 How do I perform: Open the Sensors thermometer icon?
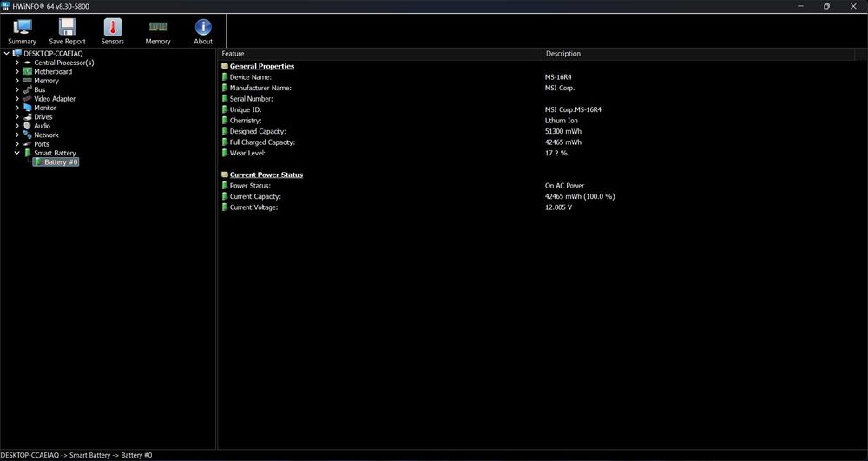(112, 27)
